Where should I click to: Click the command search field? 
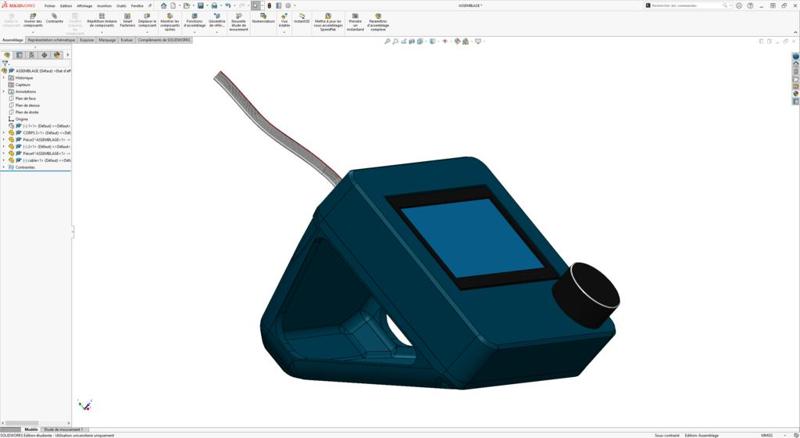pyautogui.click(x=686, y=5)
